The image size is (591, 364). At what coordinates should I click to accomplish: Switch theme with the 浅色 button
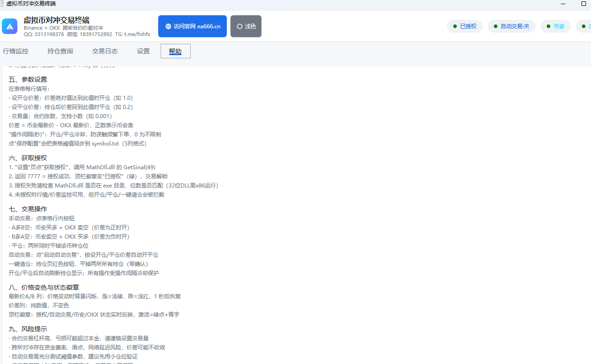tap(246, 26)
